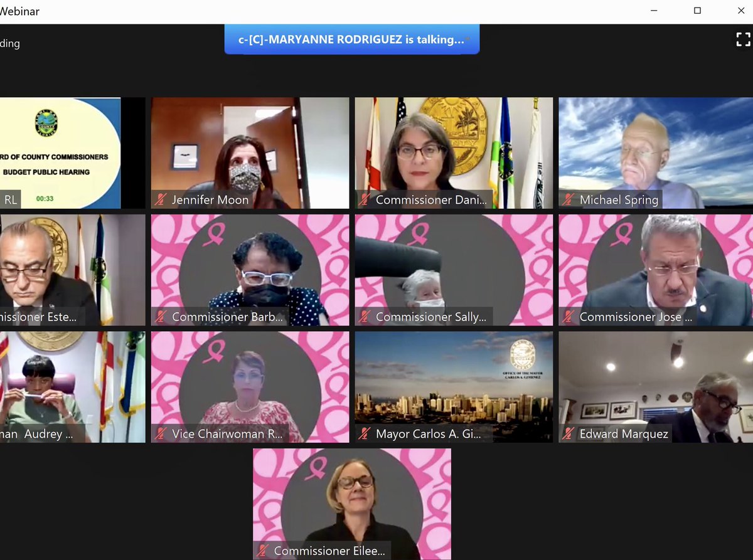Click the 'Michael Spring' name label
Image resolution: width=753 pixels, height=560 pixels.
click(x=619, y=200)
